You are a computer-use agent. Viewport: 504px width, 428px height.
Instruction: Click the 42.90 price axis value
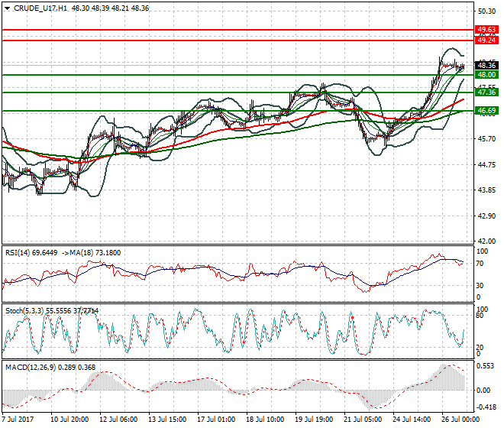[486, 216]
